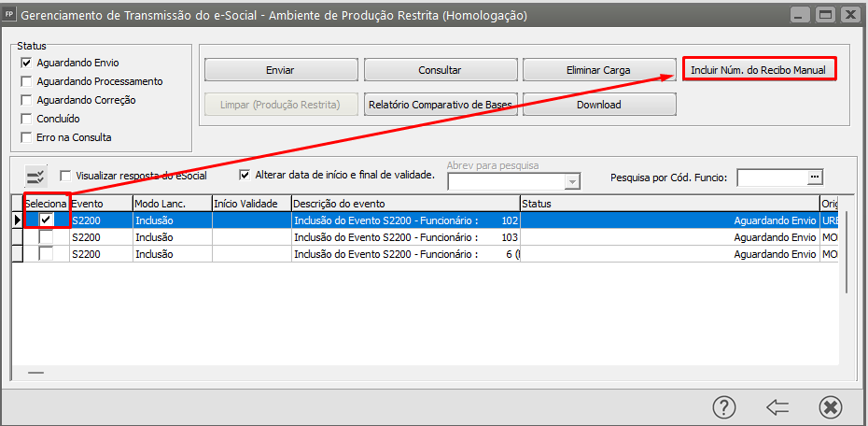This screenshot has width=868, height=426.
Task: Click the ellipsis lookup button for Cód. Funcio
Action: pyautogui.click(x=814, y=177)
